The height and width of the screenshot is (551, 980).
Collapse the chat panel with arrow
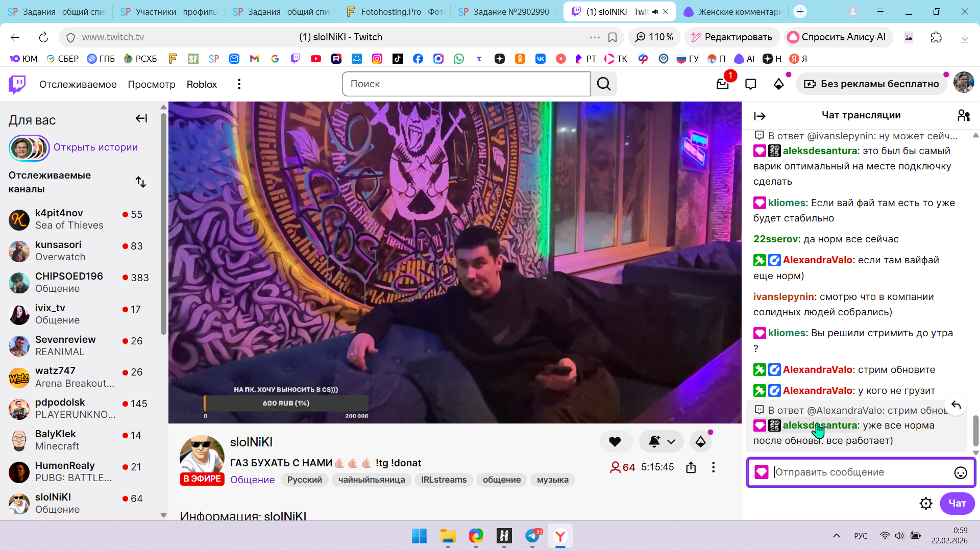click(759, 116)
